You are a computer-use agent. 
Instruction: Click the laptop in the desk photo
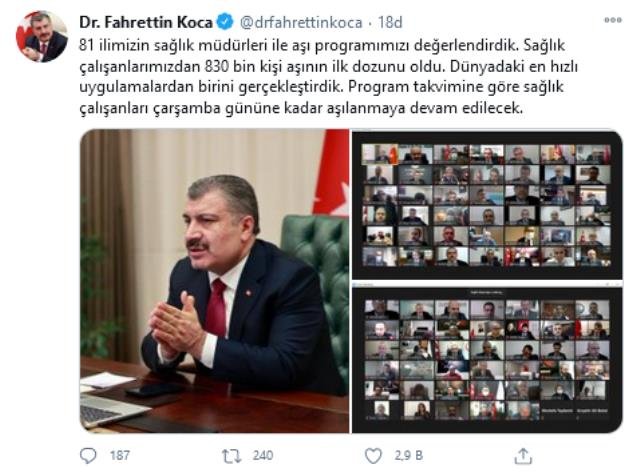[x=110, y=408]
